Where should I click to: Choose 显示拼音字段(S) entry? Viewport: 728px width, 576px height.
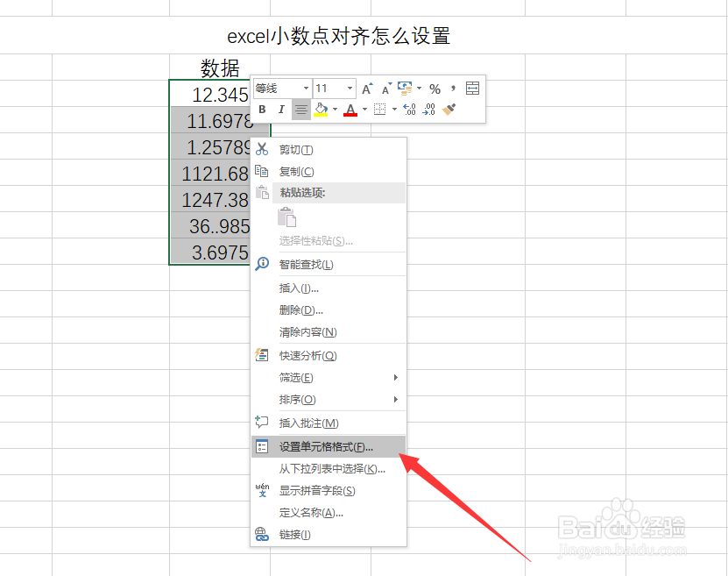[329, 490]
